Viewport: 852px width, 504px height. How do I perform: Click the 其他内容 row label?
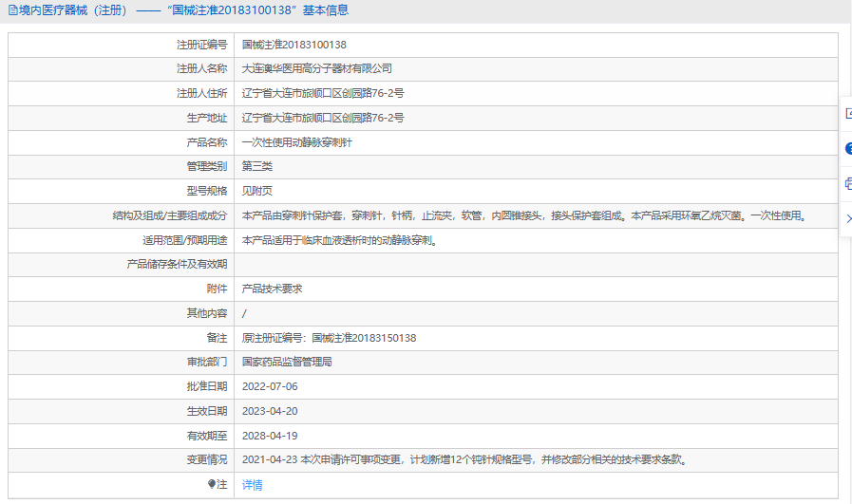[x=207, y=313]
